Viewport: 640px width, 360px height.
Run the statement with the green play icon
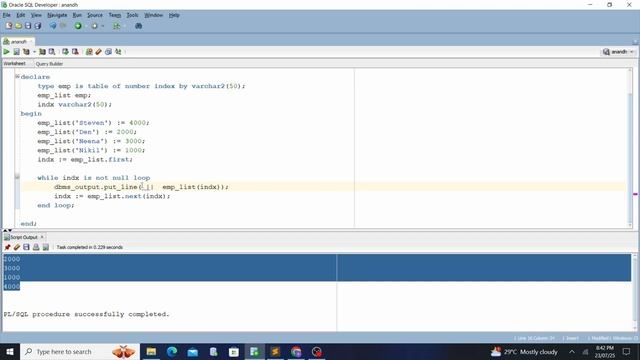[x=7, y=52]
